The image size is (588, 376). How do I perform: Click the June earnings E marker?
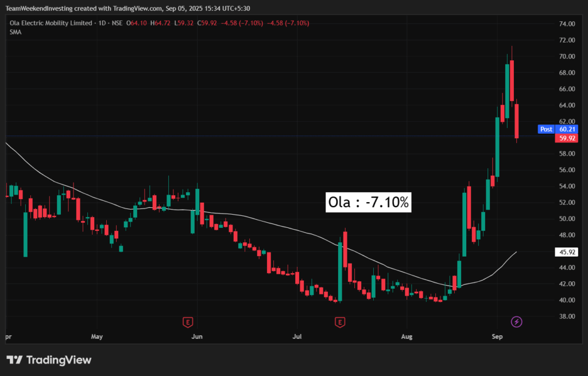(x=188, y=322)
